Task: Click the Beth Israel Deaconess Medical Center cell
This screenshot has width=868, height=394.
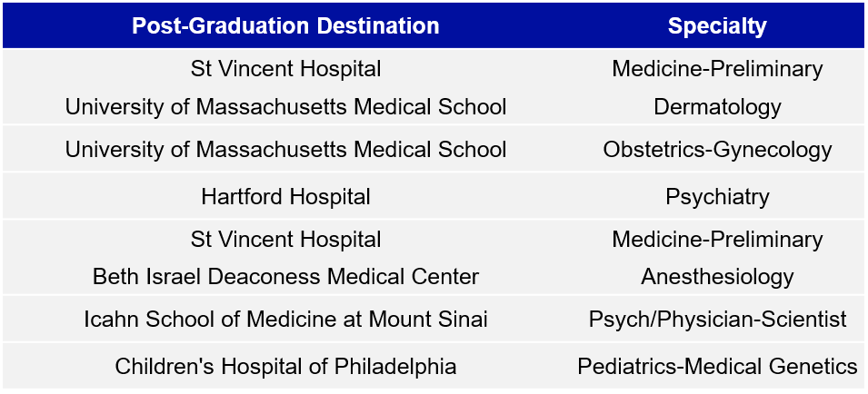Action: [x=285, y=276]
